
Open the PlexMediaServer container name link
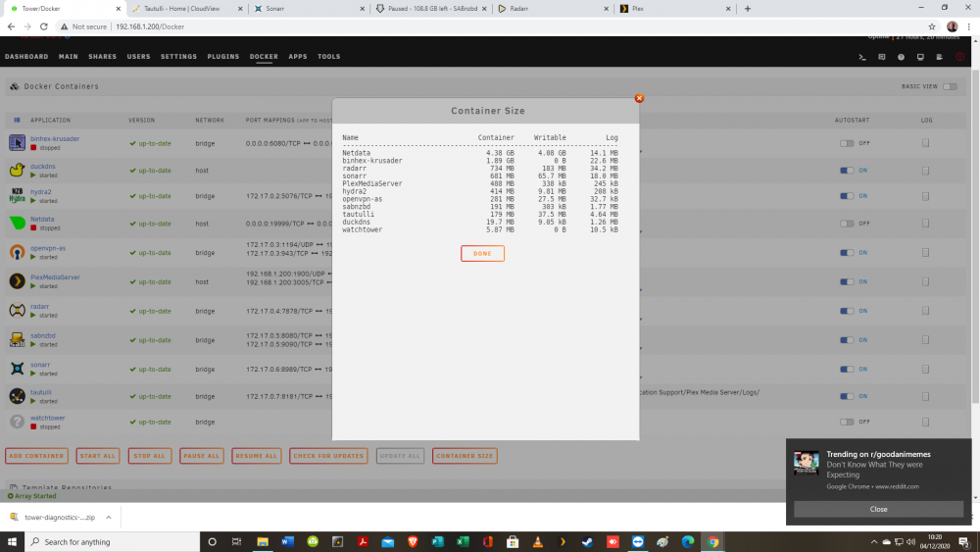(55, 276)
